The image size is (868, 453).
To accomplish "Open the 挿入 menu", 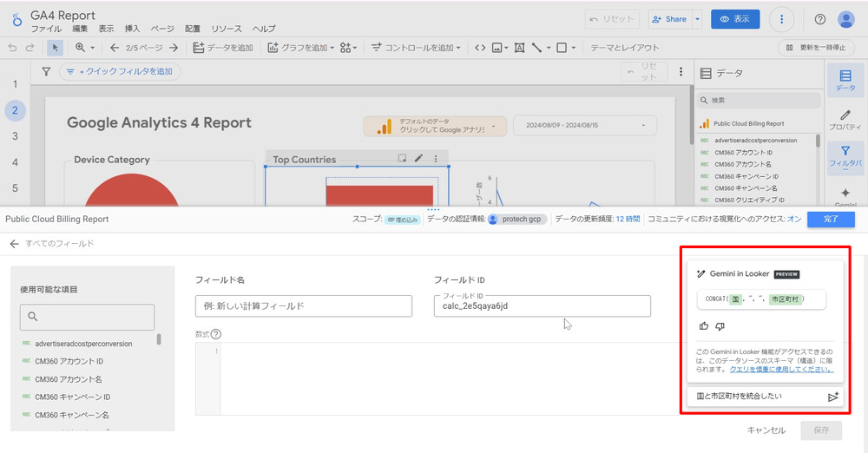I will [132, 29].
